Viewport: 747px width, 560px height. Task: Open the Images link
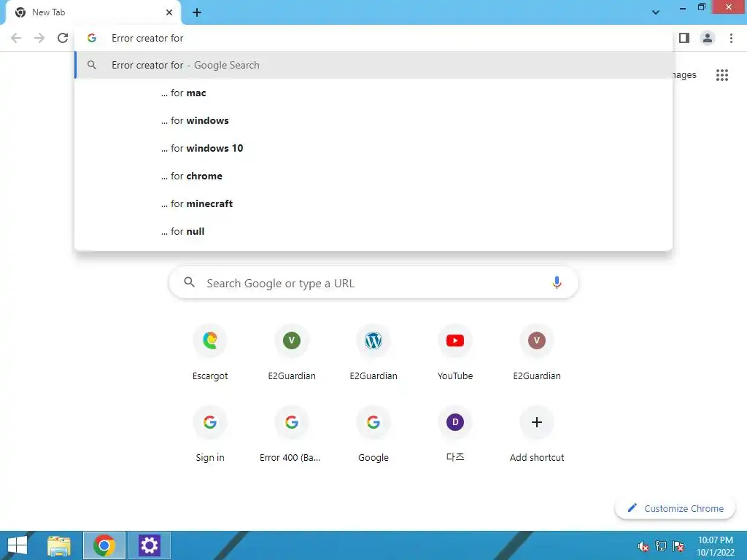[684, 75]
